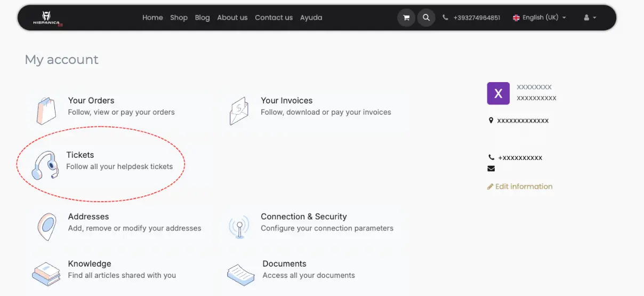The width and height of the screenshot is (644, 296).
Task: Expand the English (UK) language dropdown
Action: click(539, 18)
